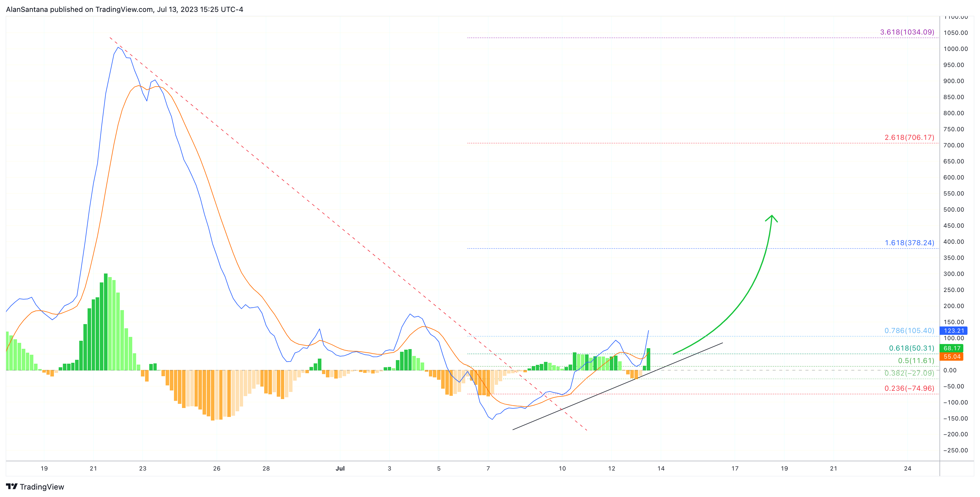Click the green 68.17 value label

[951, 348]
